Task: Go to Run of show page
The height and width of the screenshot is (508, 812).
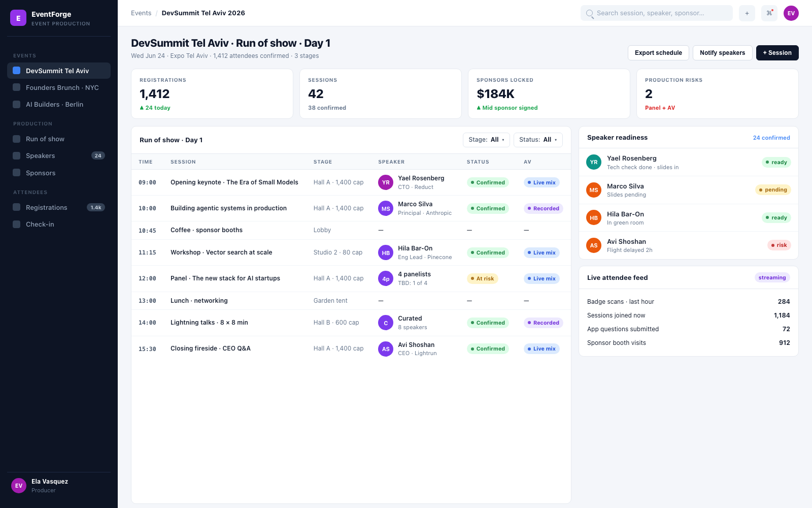Action: pyautogui.click(x=59, y=139)
